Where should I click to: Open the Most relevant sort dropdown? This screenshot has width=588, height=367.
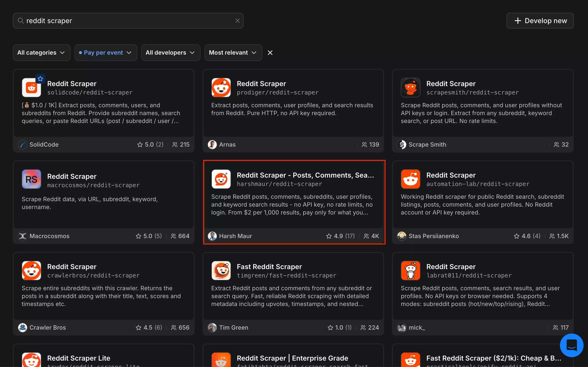click(x=233, y=53)
